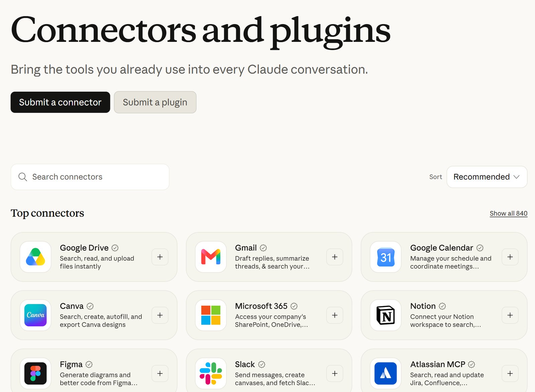This screenshot has width=535, height=392.
Task: Click text 'Access your company's SharePoint, OneDrive'
Action: pyautogui.click(x=272, y=321)
